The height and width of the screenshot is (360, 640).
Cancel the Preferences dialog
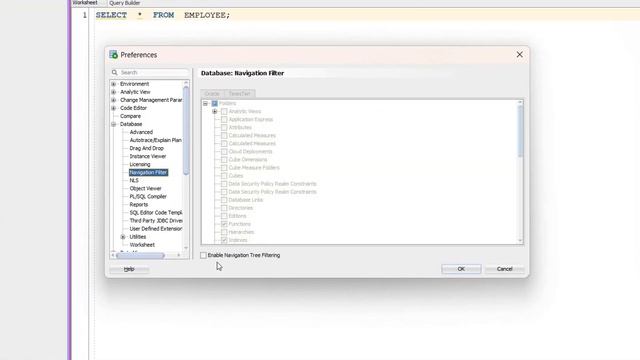tap(504, 269)
